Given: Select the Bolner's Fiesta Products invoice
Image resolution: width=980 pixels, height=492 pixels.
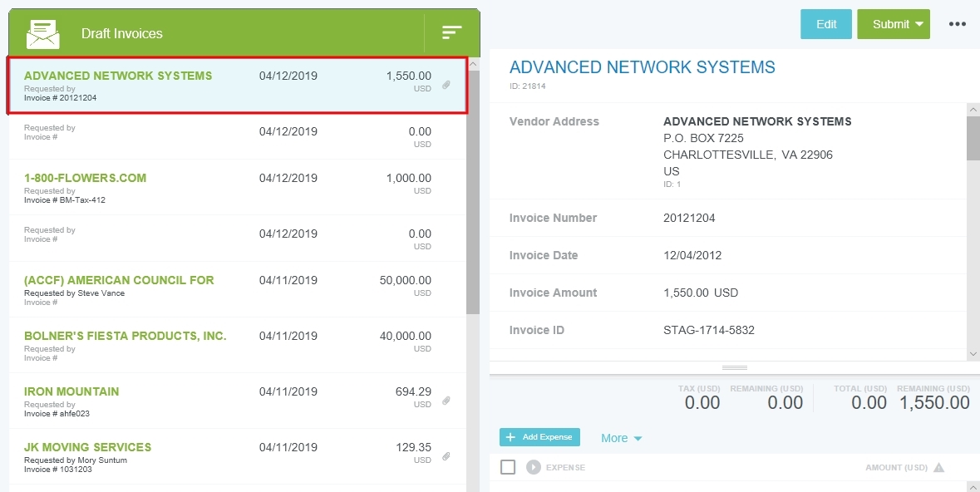Looking at the screenshot, I should pos(125,336).
